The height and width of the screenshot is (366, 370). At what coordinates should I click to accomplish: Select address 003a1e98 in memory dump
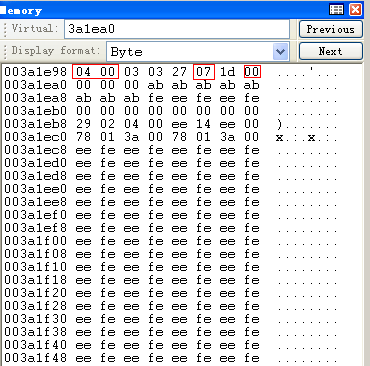(35, 72)
